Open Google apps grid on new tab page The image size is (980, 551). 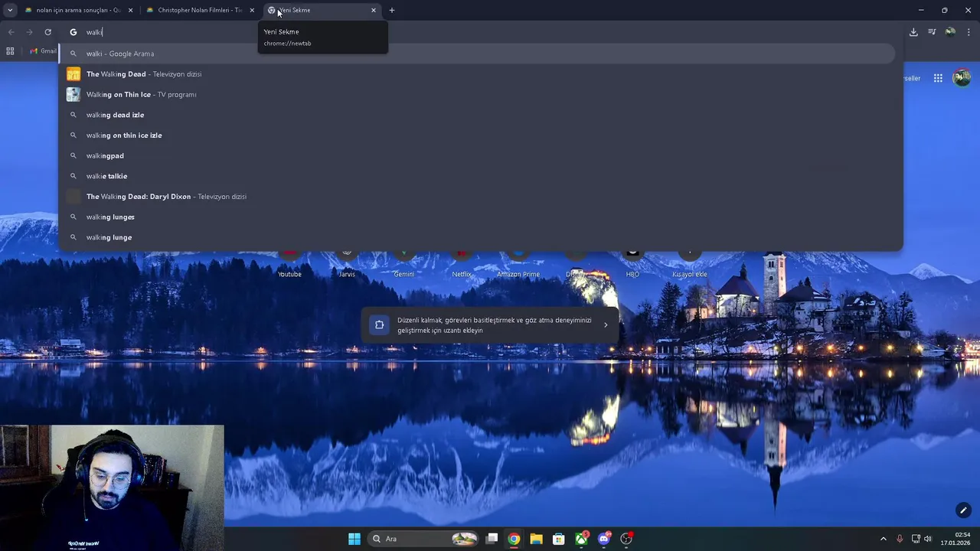click(x=938, y=78)
